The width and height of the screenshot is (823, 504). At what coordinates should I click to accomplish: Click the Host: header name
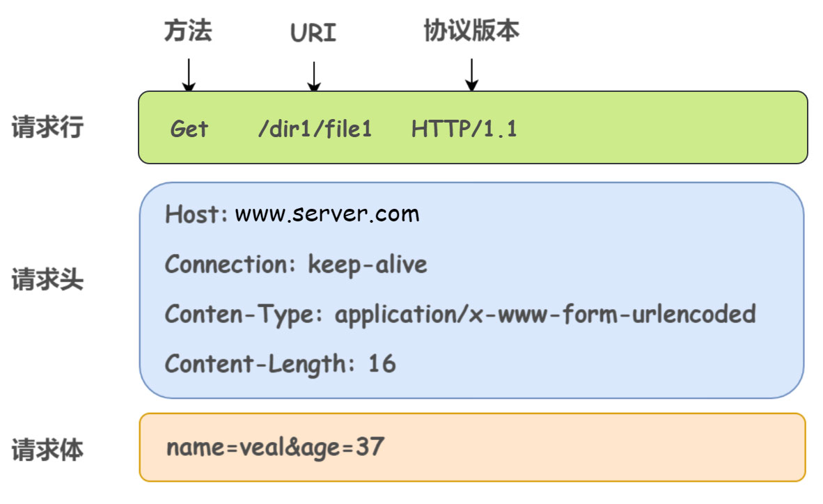196,214
